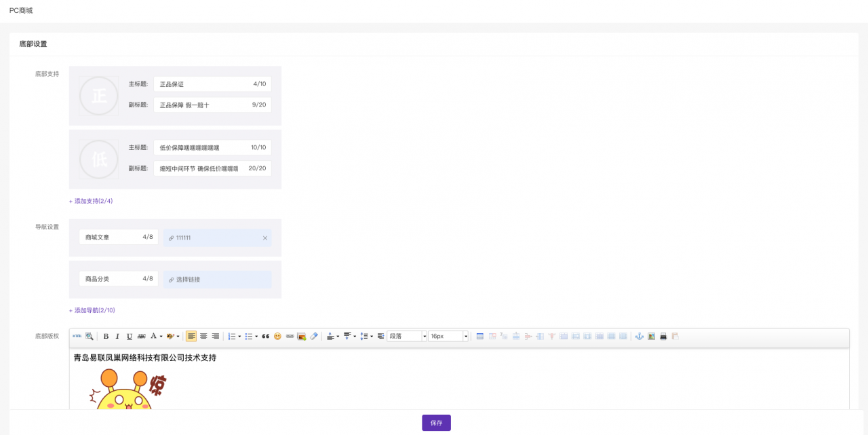Apply background highlight color
This screenshot has height=435, width=868.
coord(170,336)
